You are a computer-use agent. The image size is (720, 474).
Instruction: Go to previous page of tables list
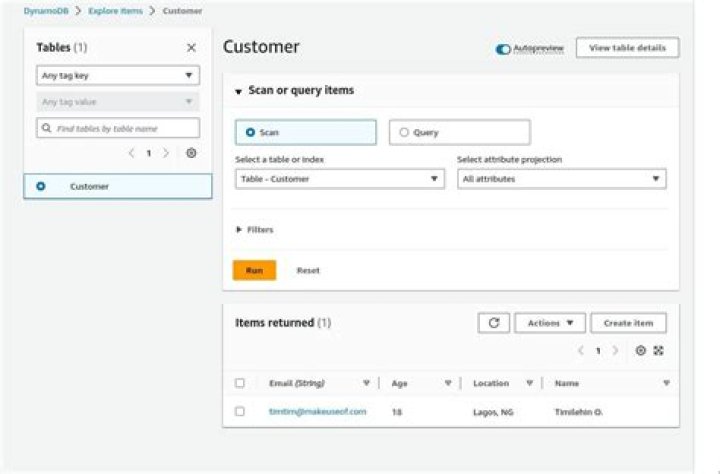click(131, 153)
